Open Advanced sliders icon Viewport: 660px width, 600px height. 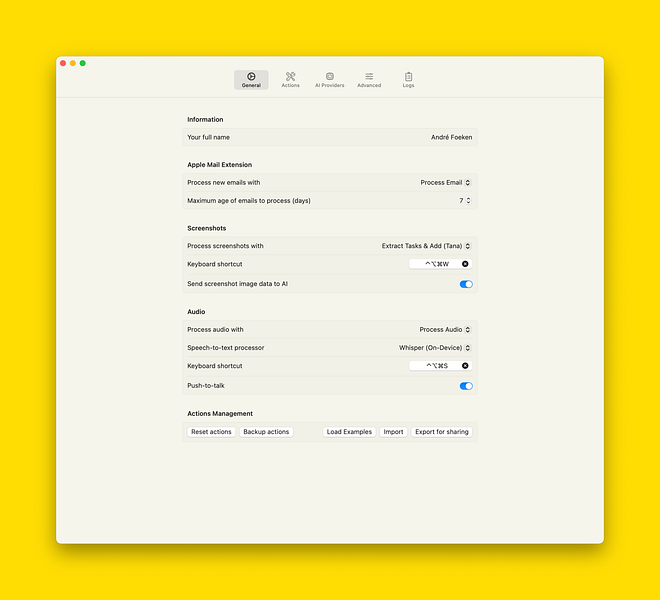(x=369, y=76)
